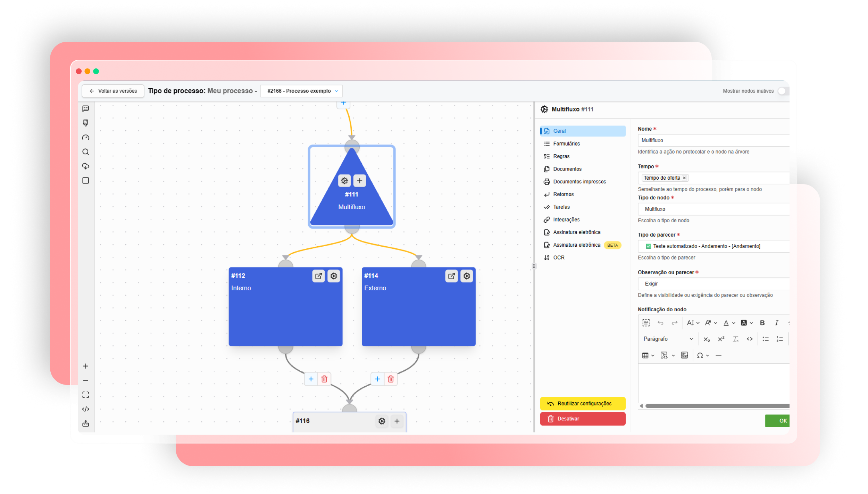Click plus button on node #116
This screenshot has width=868, height=494.
click(x=397, y=421)
